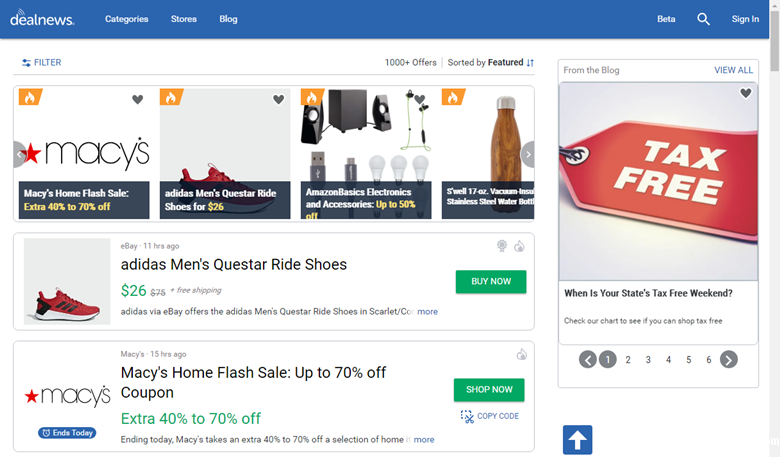Favorite the adidas Questar carousel card heart
The width and height of the screenshot is (780, 457).
pos(279,99)
